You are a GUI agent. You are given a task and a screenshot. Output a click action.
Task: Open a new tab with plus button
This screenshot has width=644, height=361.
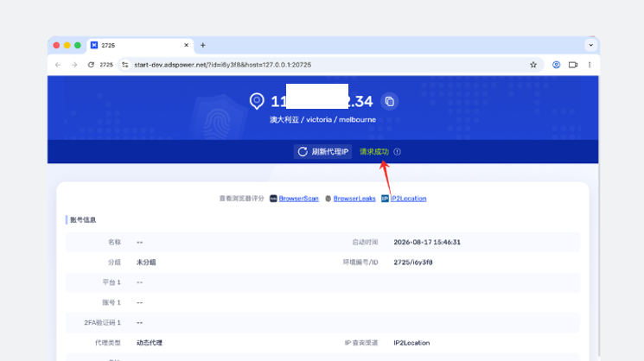(203, 45)
